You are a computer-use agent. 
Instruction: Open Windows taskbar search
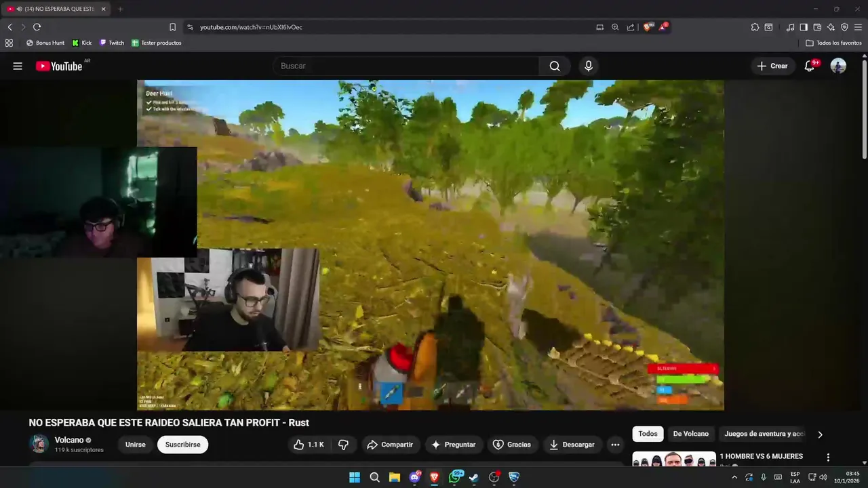pyautogui.click(x=374, y=477)
